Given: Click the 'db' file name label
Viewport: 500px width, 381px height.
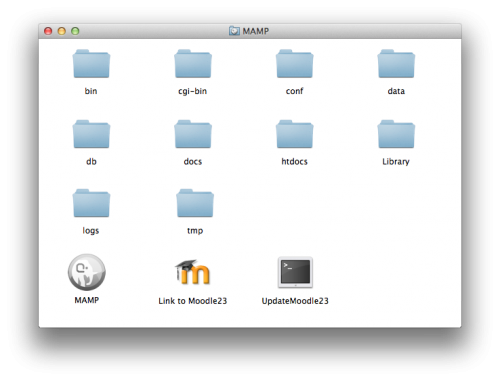Looking at the screenshot, I should (x=91, y=161).
